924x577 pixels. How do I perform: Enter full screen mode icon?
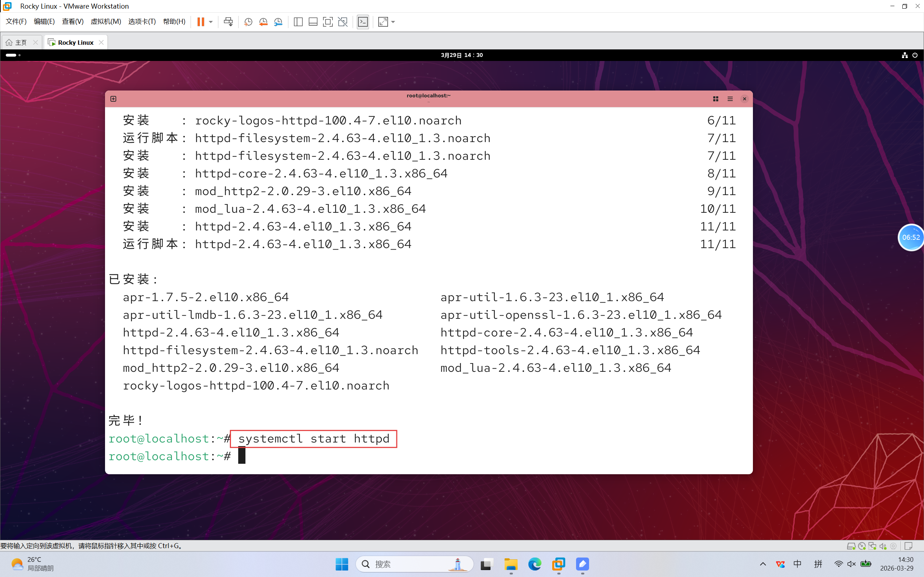328,22
